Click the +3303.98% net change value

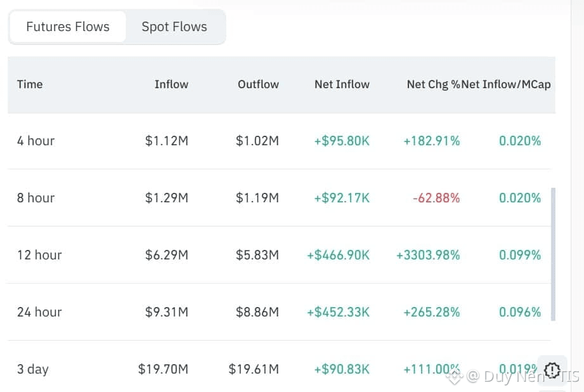click(x=428, y=255)
